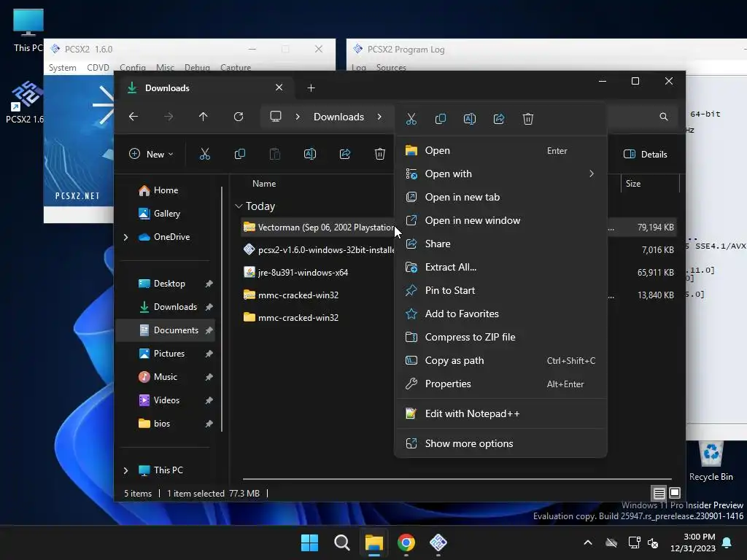Click Cut icon in context menu top row

[411, 119]
